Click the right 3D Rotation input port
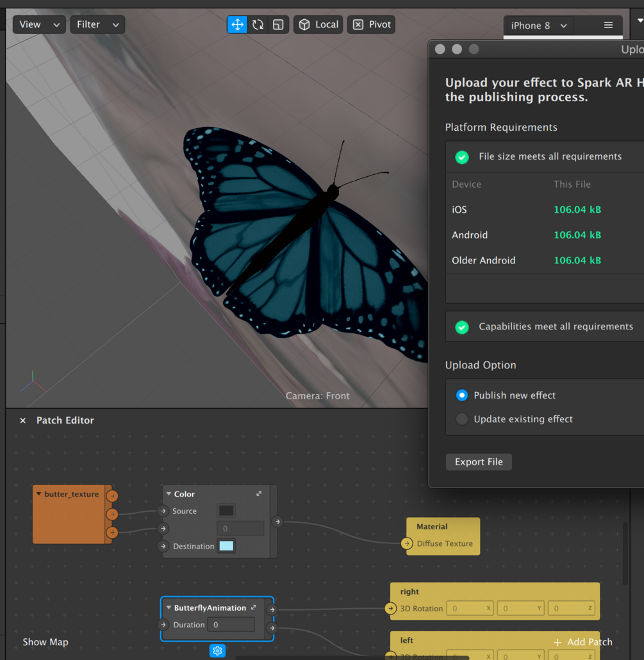This screenshot has height=660, width=644. tap(391, 608)
